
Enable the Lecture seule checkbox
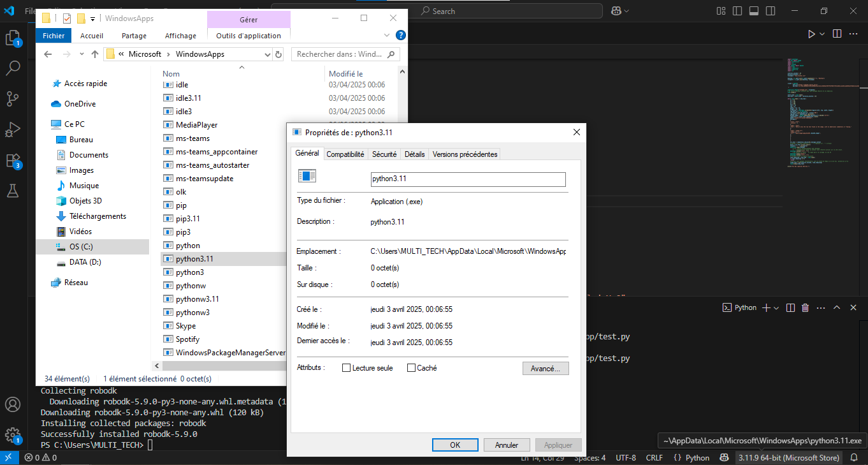[347, 368]
